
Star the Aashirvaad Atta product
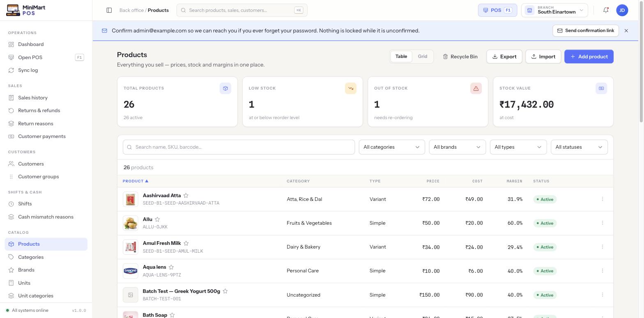point(186,196)
